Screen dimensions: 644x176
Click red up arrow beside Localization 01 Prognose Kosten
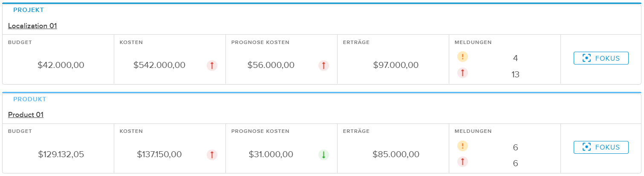click(x=323, y=65)
